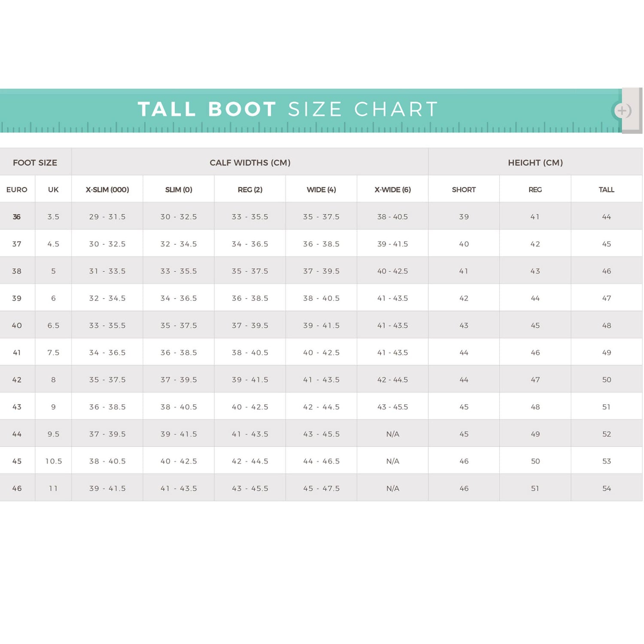Click the WIDE (4) column header
Screen dimensions: 644x644
[321, 189]
